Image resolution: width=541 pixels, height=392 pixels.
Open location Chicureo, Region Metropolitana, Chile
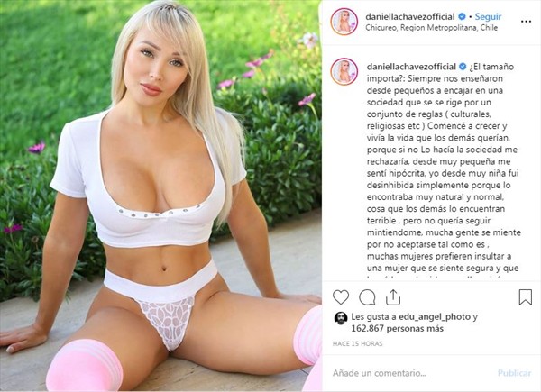[431, 28]
